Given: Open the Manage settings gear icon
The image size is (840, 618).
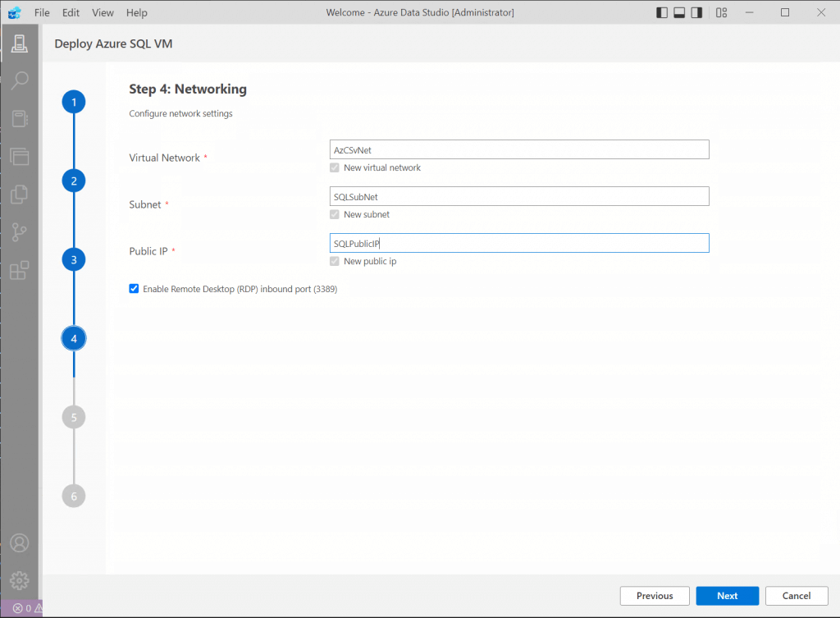Looking at the screenshot, I should tap(20, 580).
